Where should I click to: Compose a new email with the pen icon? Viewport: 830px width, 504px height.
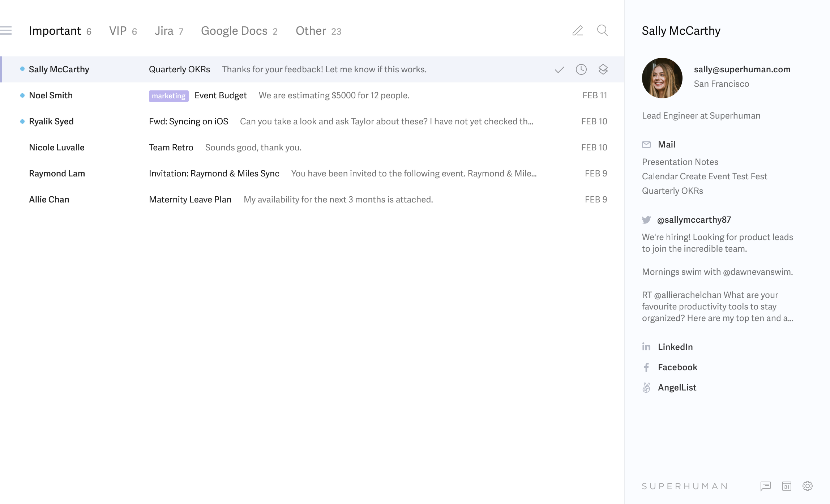coord(577,31)
